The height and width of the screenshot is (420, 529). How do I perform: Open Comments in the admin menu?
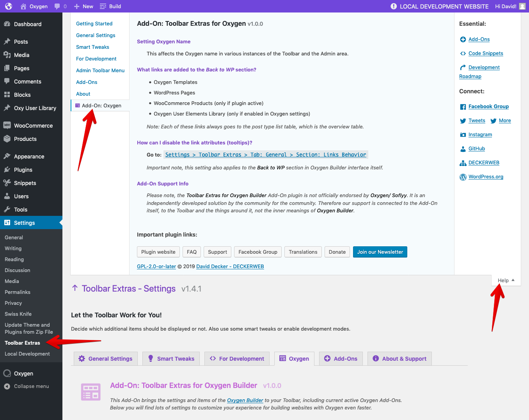[31, 82]
